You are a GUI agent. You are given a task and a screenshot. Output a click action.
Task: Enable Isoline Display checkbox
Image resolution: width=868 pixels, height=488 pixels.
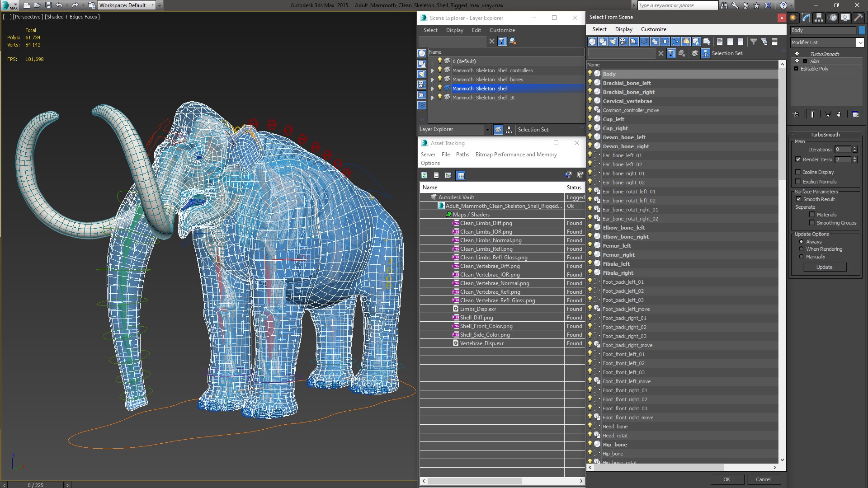[798, 172]
